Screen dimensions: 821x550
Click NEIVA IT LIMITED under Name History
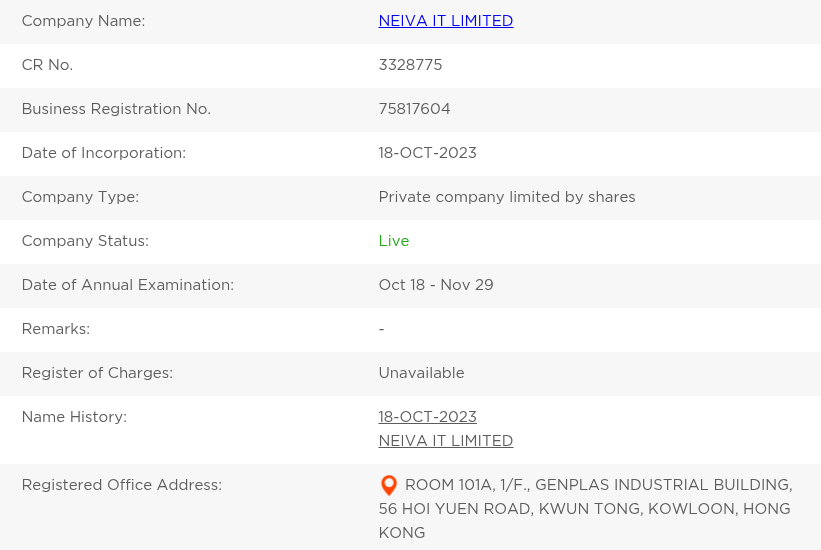(445, 441)
